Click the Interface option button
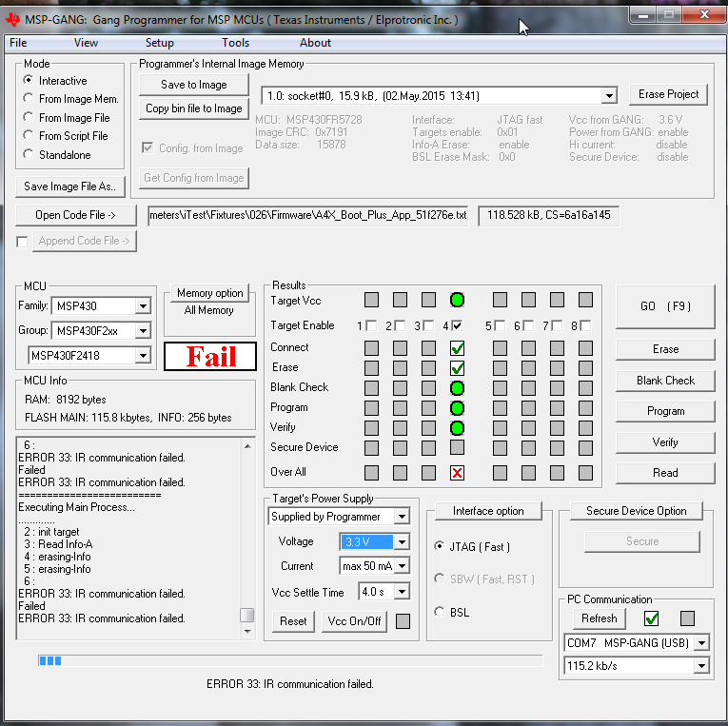The image size is (728, 726). (x=488, y=511)
